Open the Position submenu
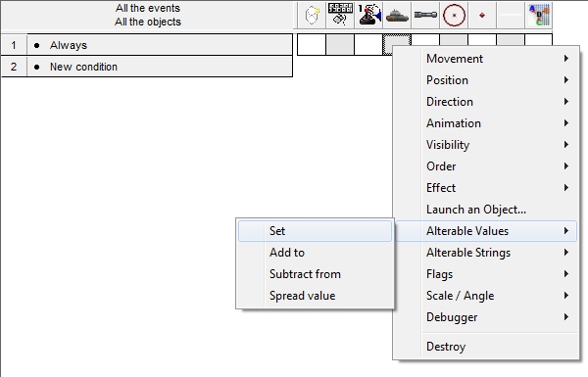The height and width of the screenshot is (377, 588). click(x=486, y=80)
